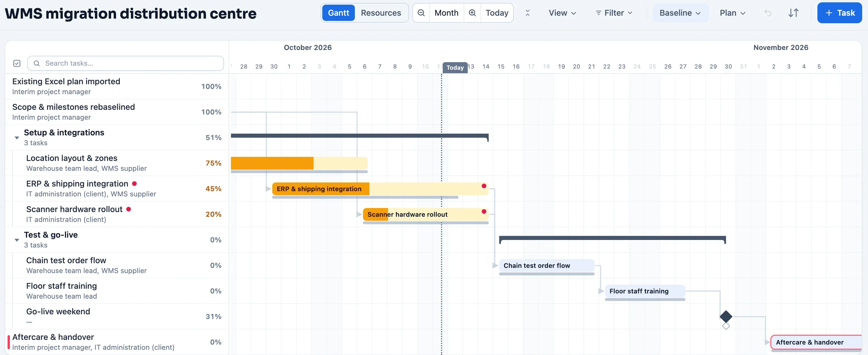The image size is (868, 355).
Task: Click the sort arrows icon
Action: pyautogui.click(x=794, y=13)
